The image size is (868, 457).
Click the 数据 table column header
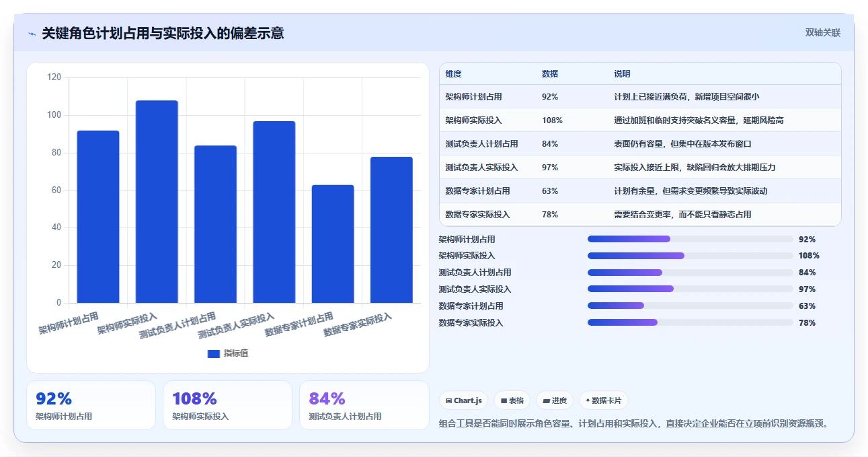tap(550, 74)
